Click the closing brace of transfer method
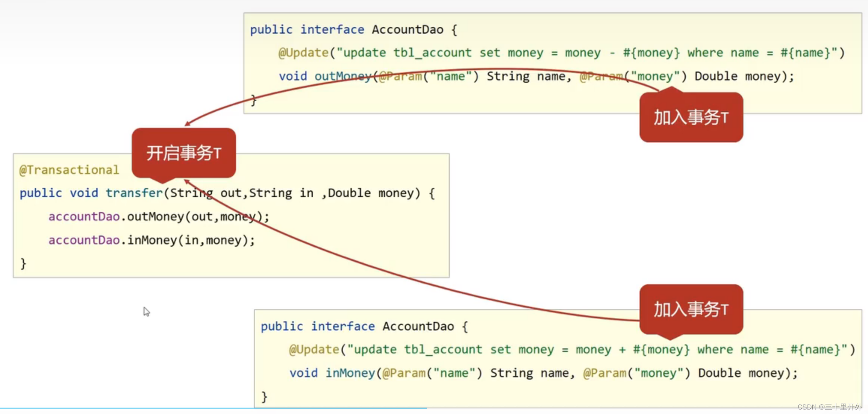 23,264
